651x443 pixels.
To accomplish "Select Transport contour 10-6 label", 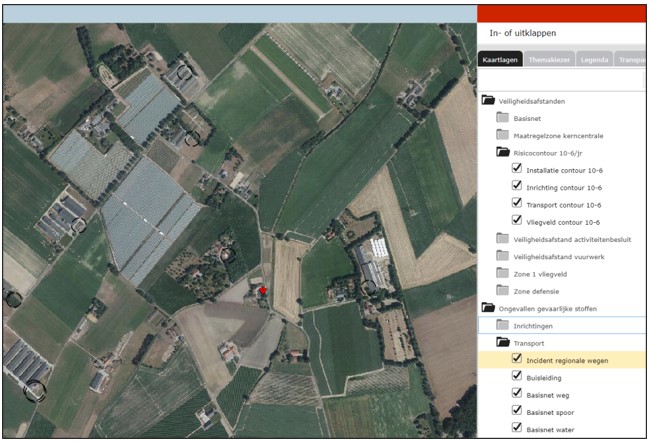I will coord(564,205).
